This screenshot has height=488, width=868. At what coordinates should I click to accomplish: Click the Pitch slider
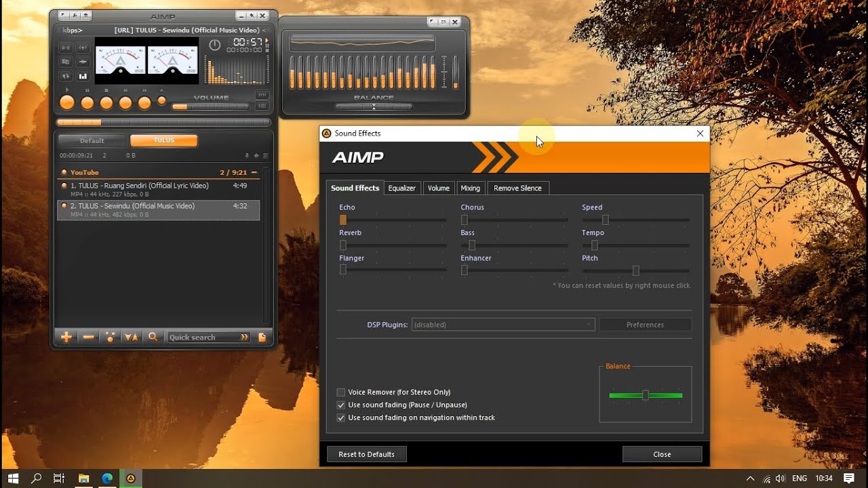click(x=635, y=270)
